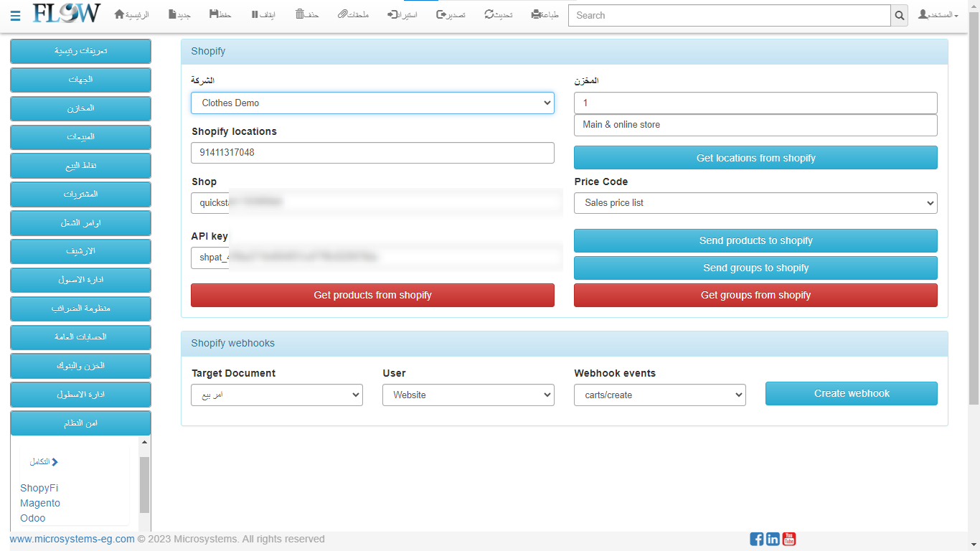Click the Print printer icon
980x551 pixels.
point(536,14)
